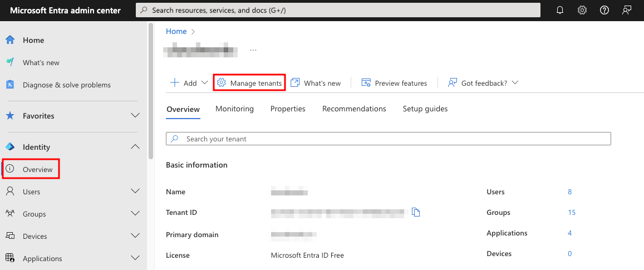Open the help question mark icon
644x270 pixels.
click(604, 10)
